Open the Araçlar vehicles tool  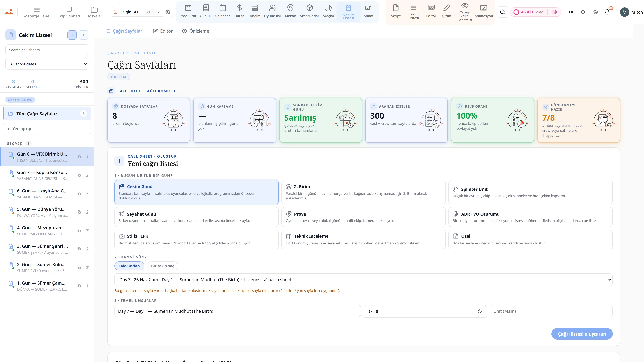click(328, 11)
